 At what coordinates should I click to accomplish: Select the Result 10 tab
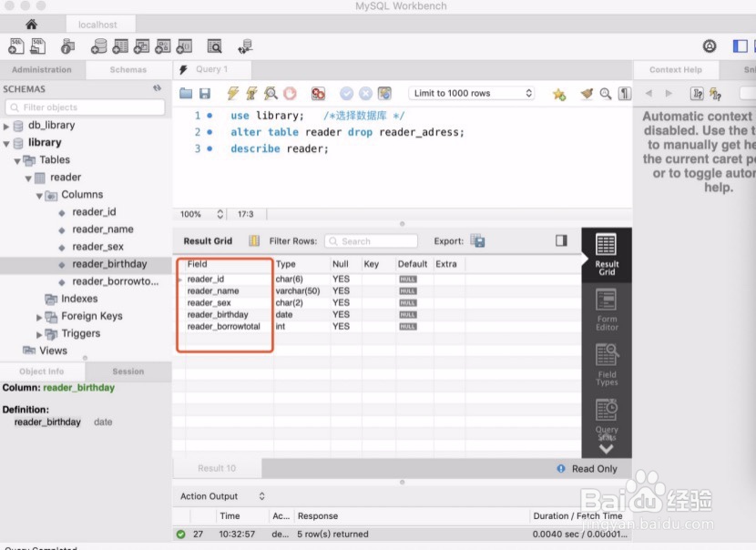pos(217,468)
